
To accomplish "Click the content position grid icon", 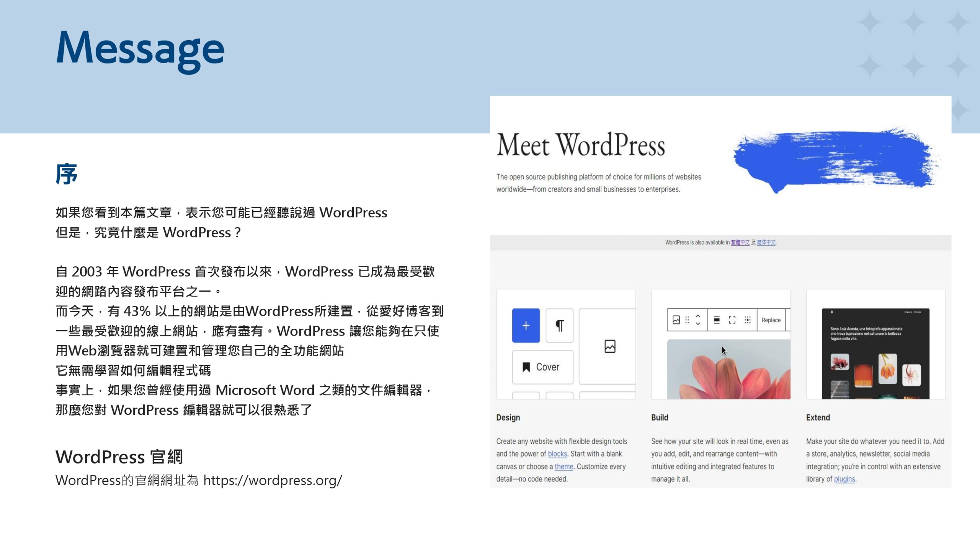I will coord(747,320).
